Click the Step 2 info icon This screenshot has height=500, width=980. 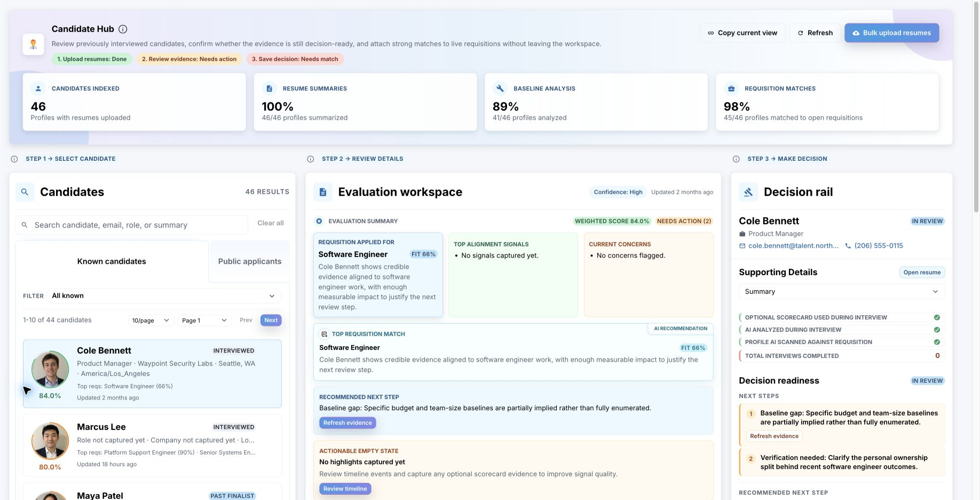311,159
